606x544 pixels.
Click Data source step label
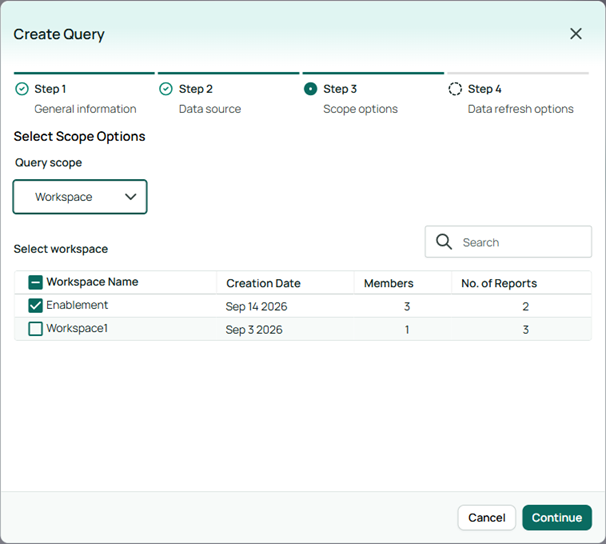pos(210,109)
